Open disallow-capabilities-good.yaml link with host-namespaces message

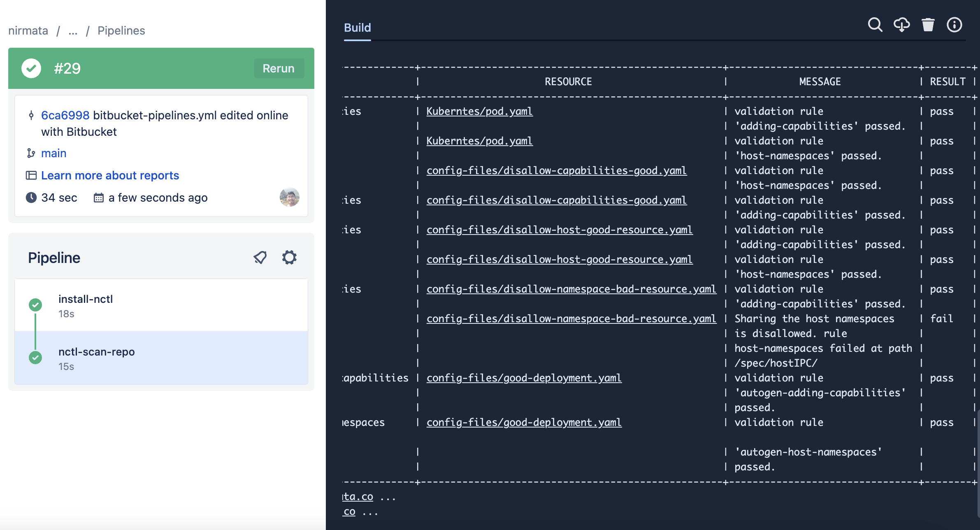pos(556,170)
